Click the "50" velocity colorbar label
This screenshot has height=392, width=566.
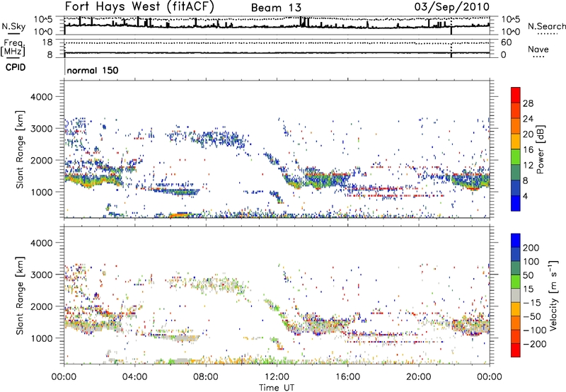[528, 275]
